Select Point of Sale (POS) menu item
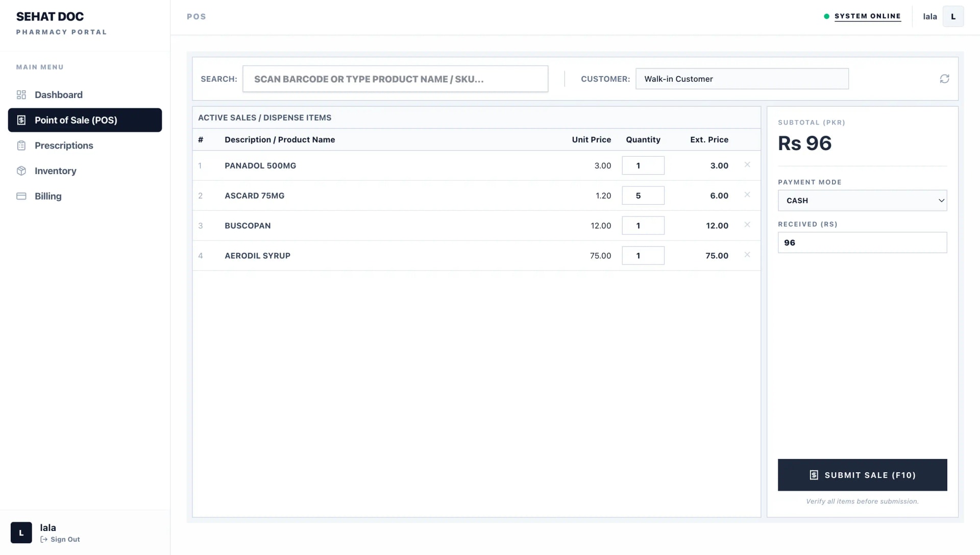Image resolution: width=980 pixels, height=555 pixels. click(85, 120)
